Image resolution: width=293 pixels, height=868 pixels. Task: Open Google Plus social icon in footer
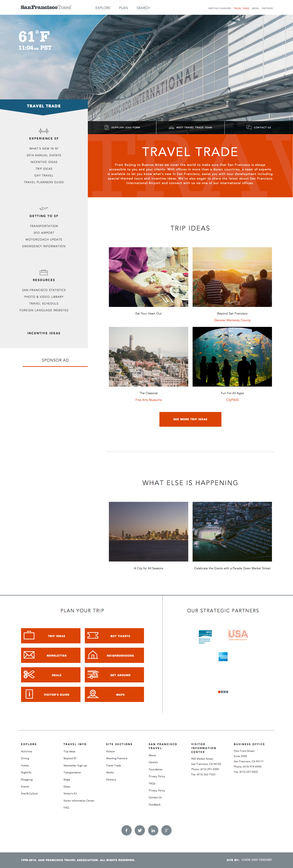pyautogui.click(x=166, y=830)
